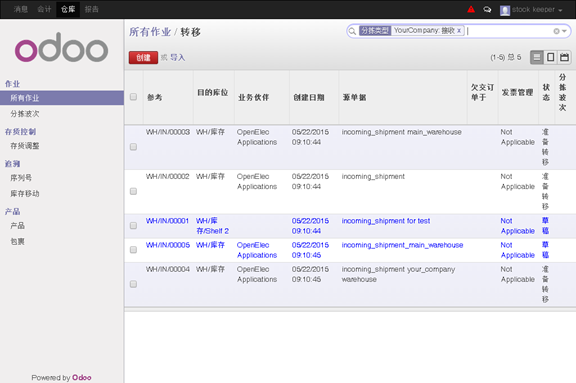Click the stock keeper user avatar
The image size is (576, 383).
point(505,10)
